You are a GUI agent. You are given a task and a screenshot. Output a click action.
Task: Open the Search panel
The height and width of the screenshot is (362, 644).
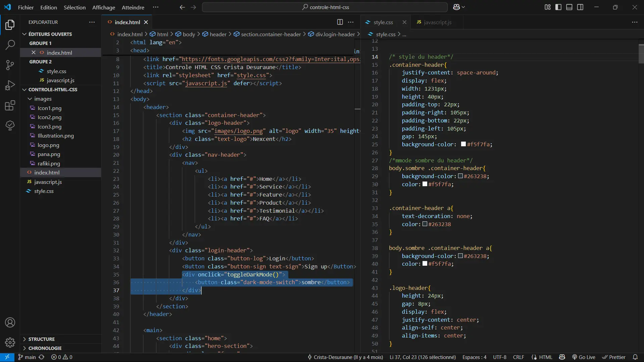click(x=10, y=45)
